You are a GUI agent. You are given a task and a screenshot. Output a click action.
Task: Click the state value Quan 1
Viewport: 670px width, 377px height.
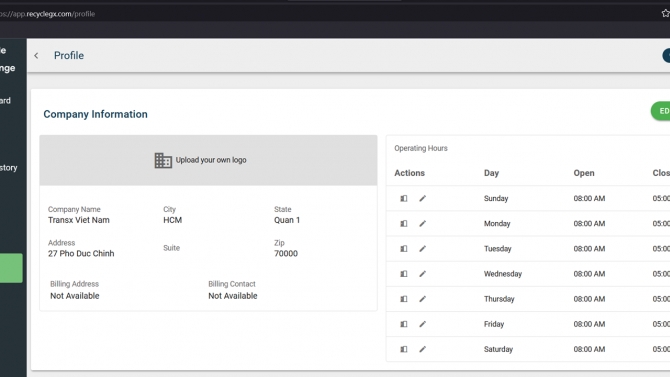(x=287, y=220)
